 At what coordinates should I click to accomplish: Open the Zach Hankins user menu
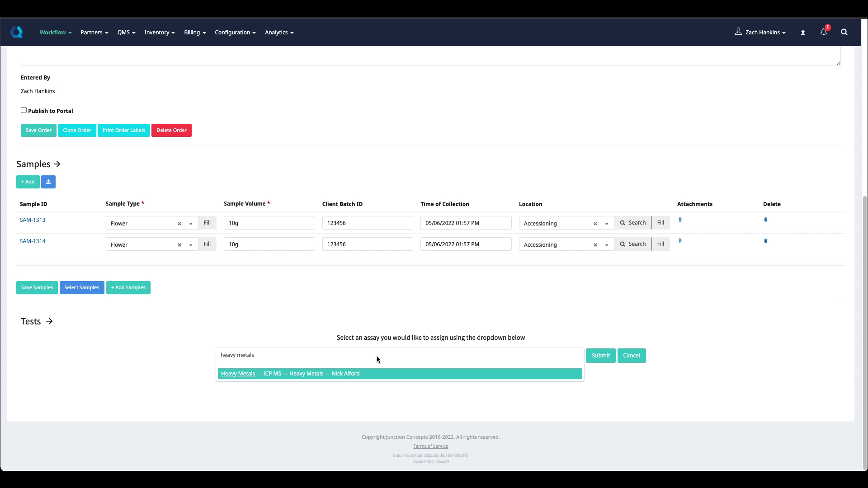tap(762, 32)
